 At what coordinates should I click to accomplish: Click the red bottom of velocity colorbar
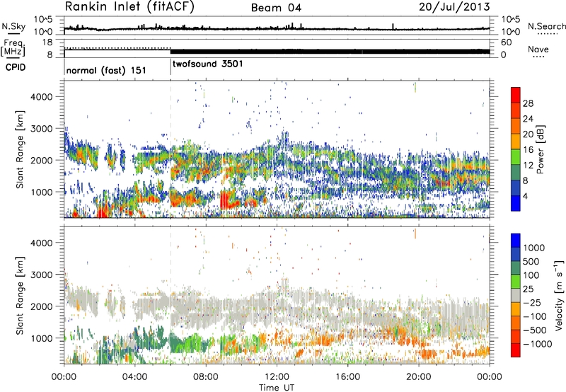tap(516, 350)
